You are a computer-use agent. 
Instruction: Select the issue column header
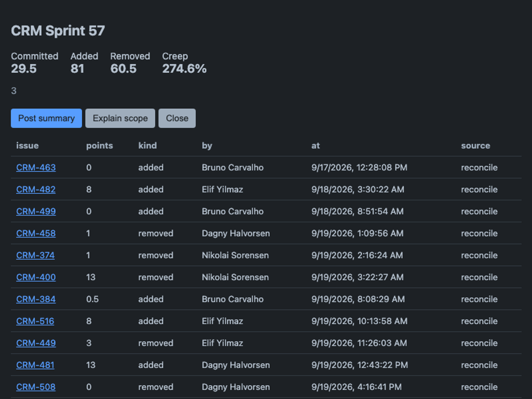click(27, 145)
